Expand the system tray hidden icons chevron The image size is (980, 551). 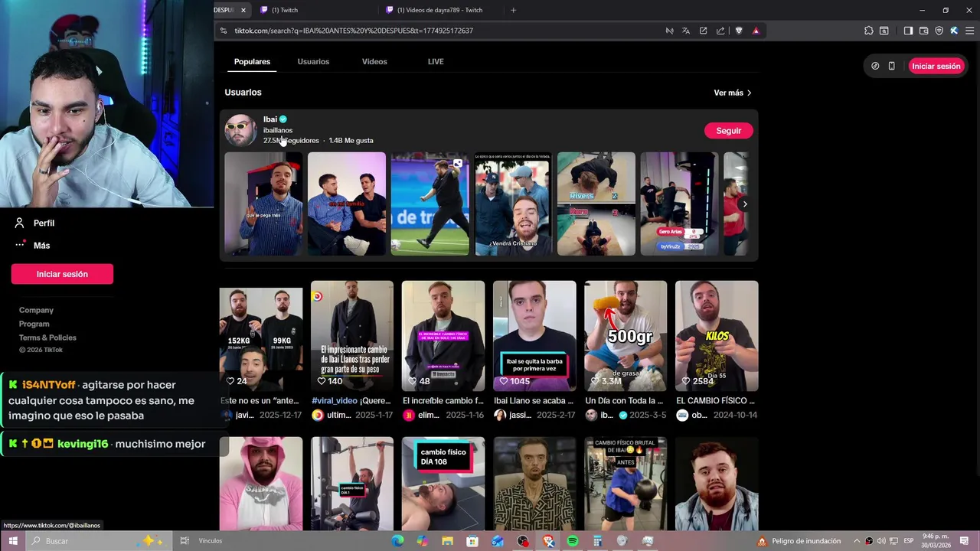(x=857, y=541)
